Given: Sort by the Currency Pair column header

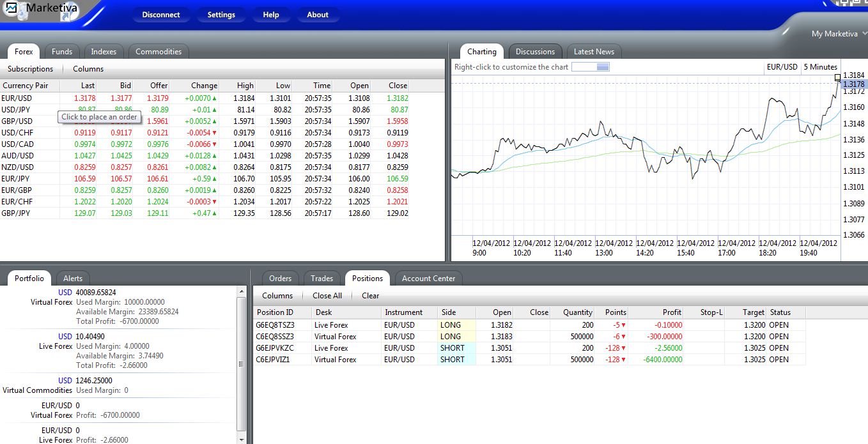Looking at the screenshot, I should (30, 86).
